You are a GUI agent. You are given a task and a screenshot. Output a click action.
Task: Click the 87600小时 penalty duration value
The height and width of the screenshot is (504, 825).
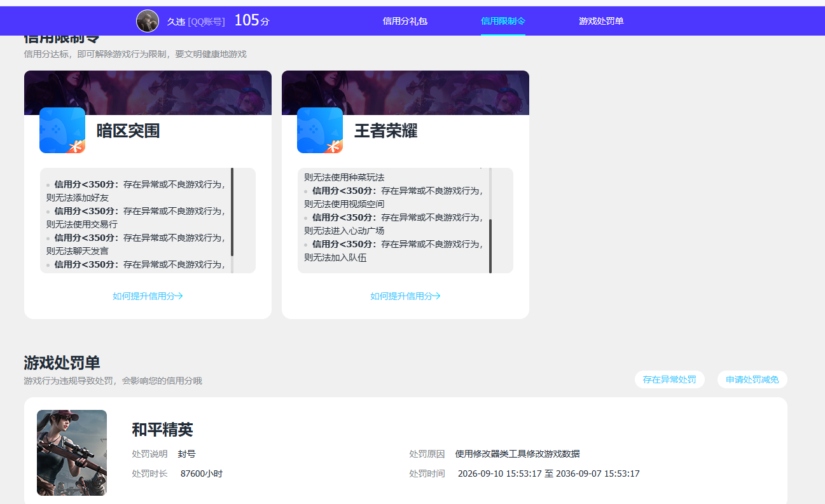pos(202,473)
